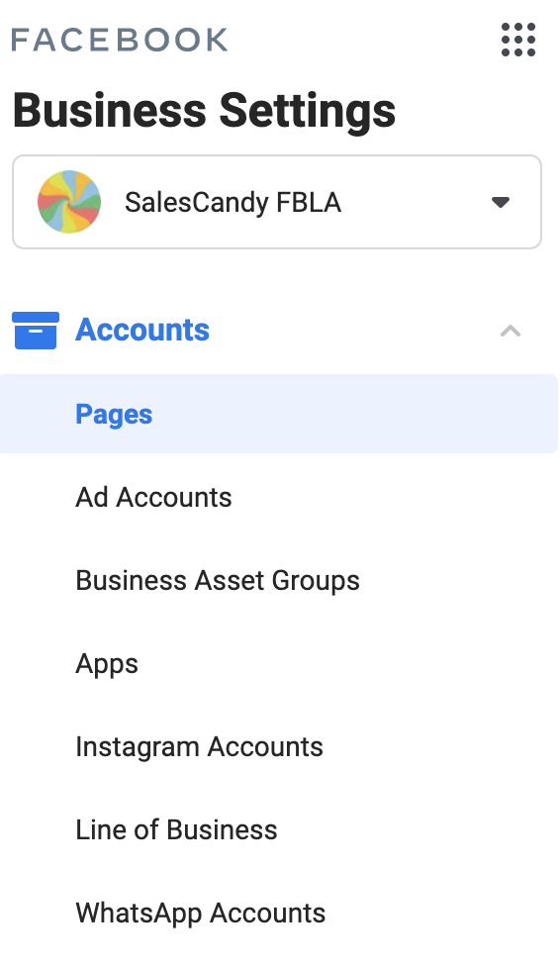The width and height of the screenshot is (560, 966).
Task: Open the nine-dot apps grid menu
Action: click(518, 40)
